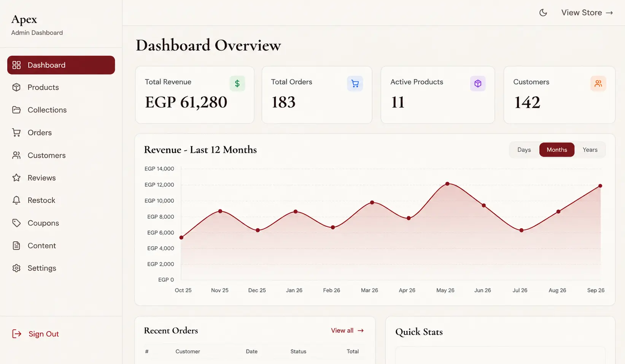Click the Customers people icon in sidebar

pyautogui.click(x=16, y=155)
